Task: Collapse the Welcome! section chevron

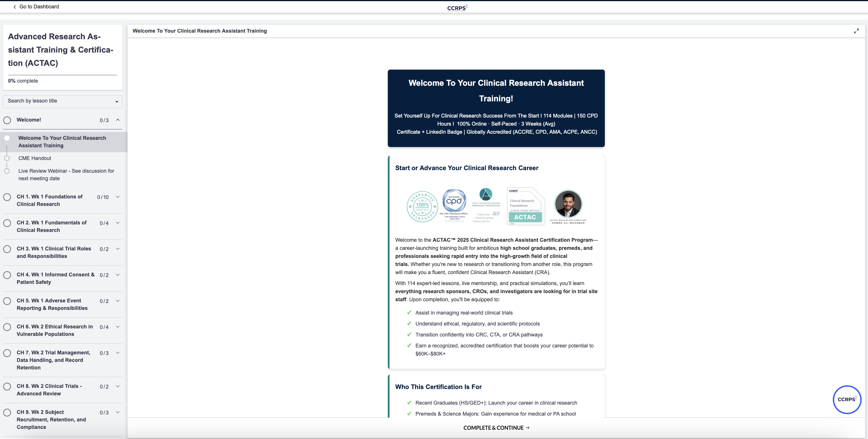Action: pyautogui.click(x=118, y=120)
